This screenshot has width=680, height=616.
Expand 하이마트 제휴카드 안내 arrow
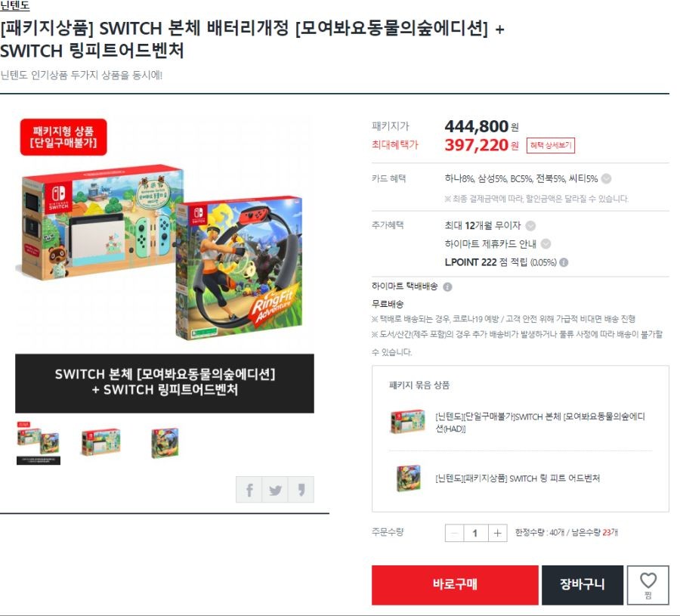pyautogui.click(x=546, y=244)
